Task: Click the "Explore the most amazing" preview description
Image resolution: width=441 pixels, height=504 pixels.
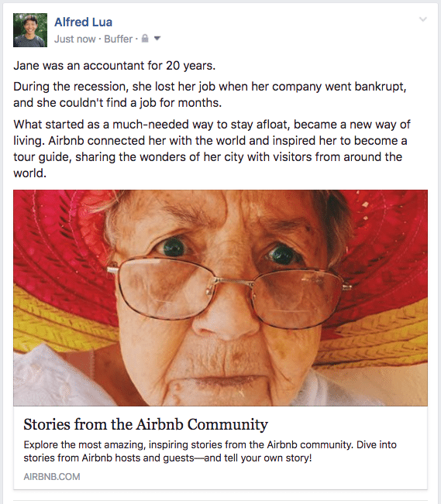Action: (210, 451)
